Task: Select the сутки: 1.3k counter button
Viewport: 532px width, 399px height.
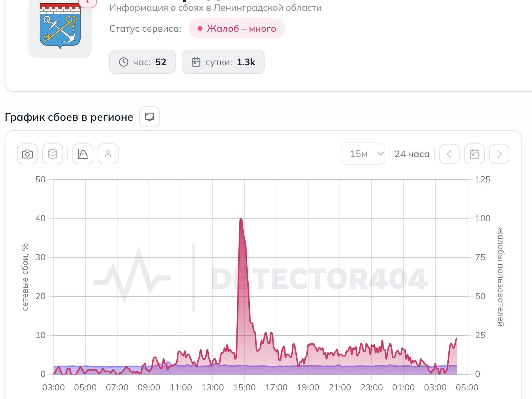Action: click(x=223, y=62)
